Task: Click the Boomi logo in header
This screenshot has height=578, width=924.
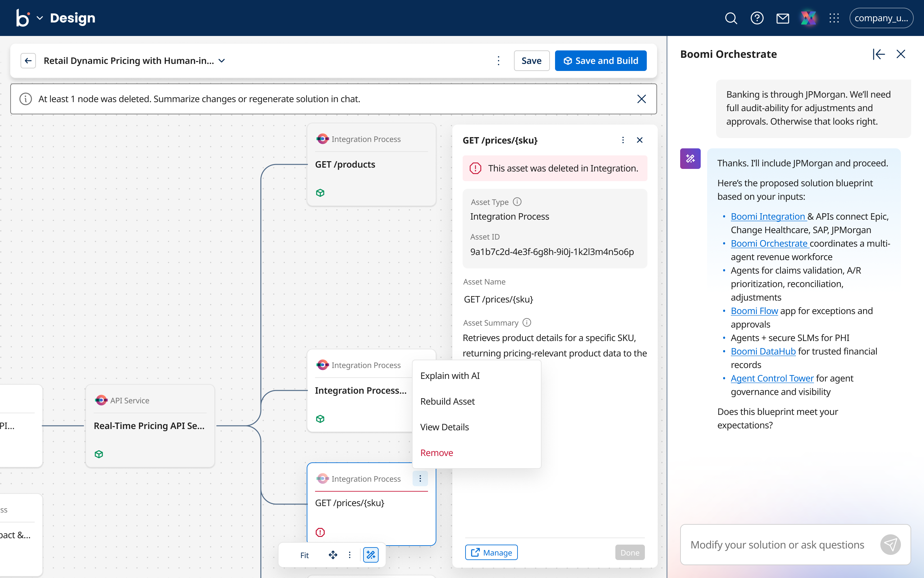Action: pyautogui.click(x=23, y=18)
